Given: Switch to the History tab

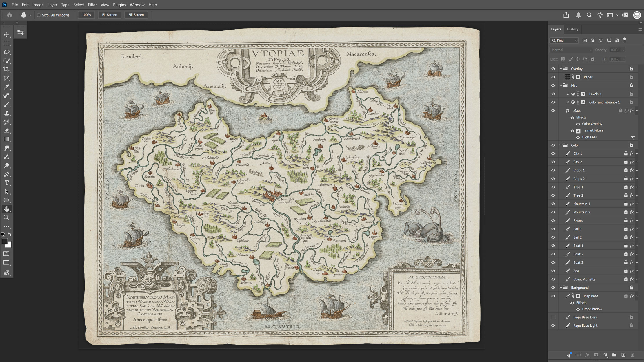Looking at the screenshot, I should (572, 29).
